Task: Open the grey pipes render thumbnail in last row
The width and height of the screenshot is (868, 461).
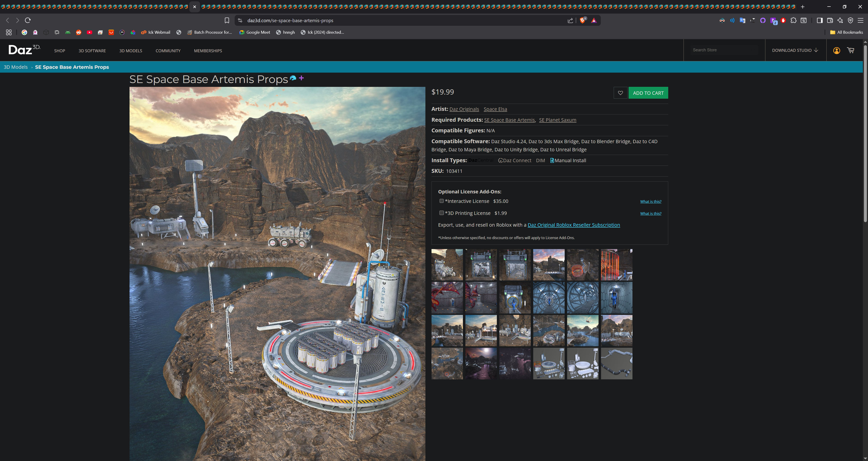Action: pyautogui.click(x=617, y=364)
